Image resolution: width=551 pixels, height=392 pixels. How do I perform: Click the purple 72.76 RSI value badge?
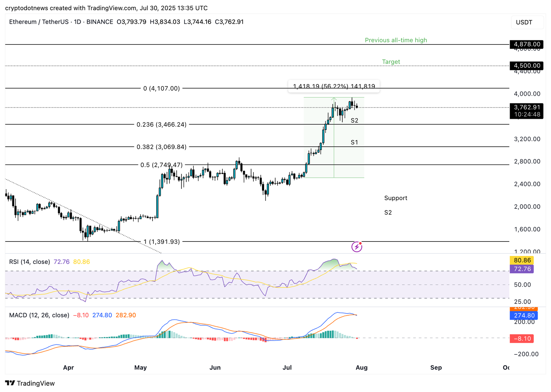tap(522, 269)
